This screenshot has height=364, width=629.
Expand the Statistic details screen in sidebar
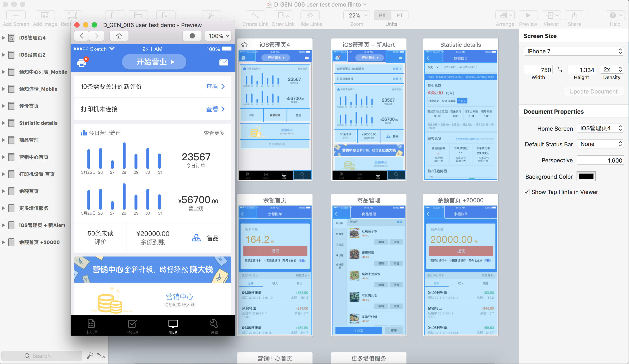click(3, 123)
